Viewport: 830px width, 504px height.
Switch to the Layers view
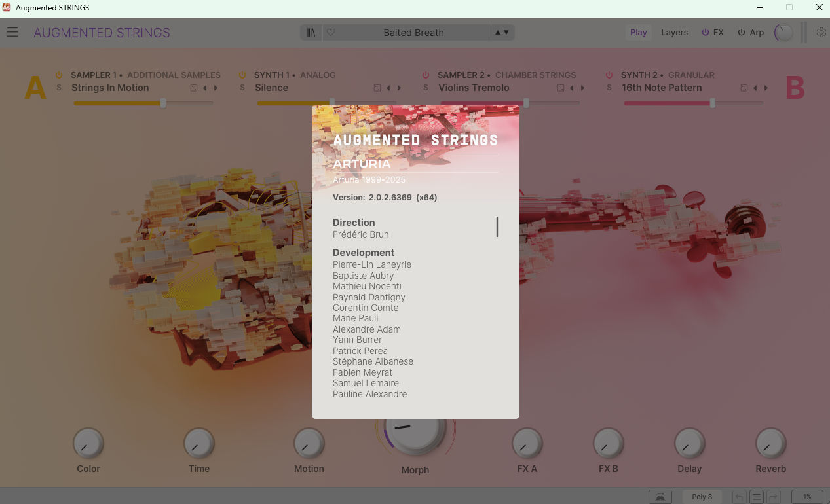pos(674,32)
